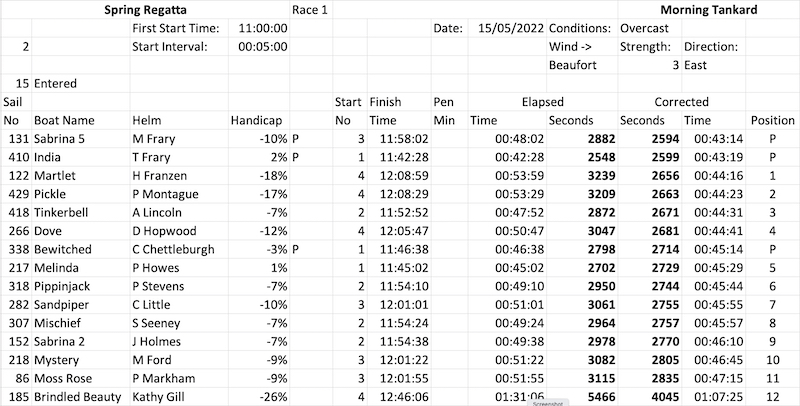Select the Race 1 cell
The height and width of the screenshot is (406, 800).
pos(311,10)
